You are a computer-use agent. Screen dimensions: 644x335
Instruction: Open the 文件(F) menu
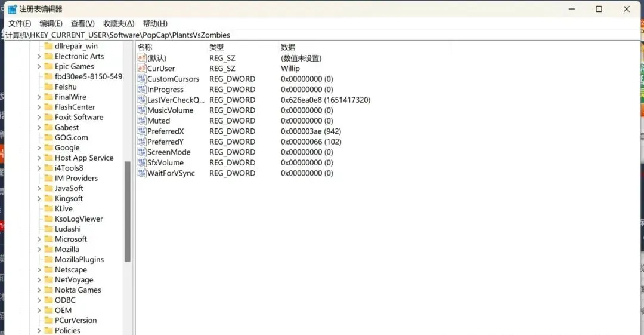click(20, 23)
